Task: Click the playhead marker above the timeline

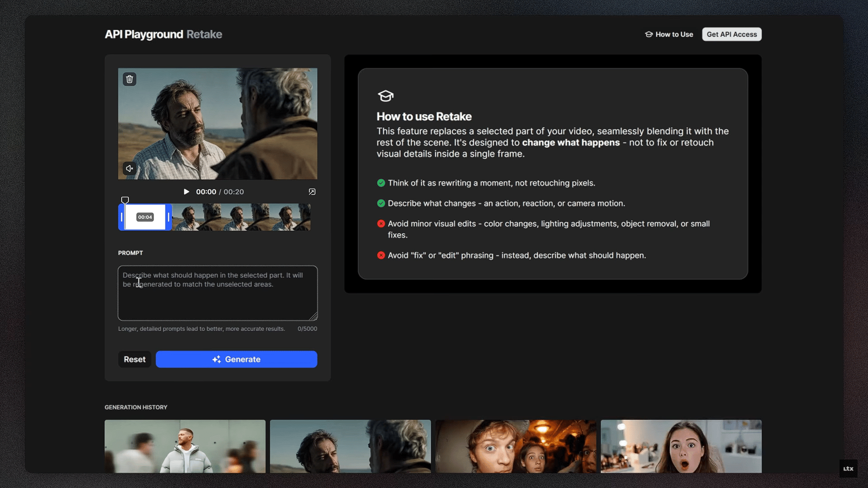Action: point(125,200)
